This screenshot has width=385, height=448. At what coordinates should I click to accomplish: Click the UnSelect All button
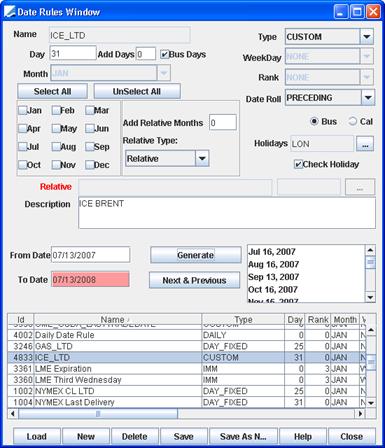pyautogui.click(x=137, y=91)
